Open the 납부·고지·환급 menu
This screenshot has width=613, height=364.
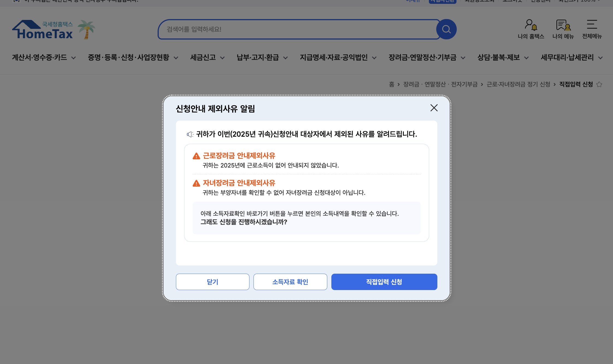point(258,58)
